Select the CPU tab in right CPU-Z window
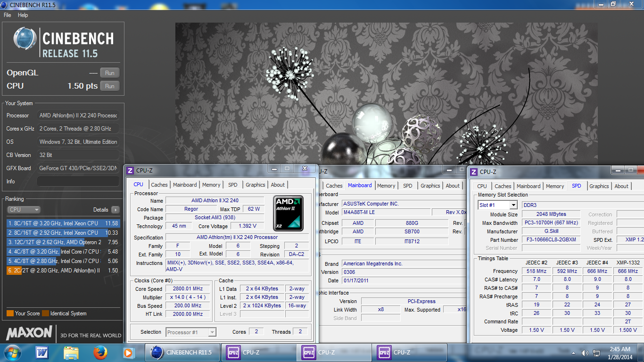The image size is (644, 362). click(482, 186)
